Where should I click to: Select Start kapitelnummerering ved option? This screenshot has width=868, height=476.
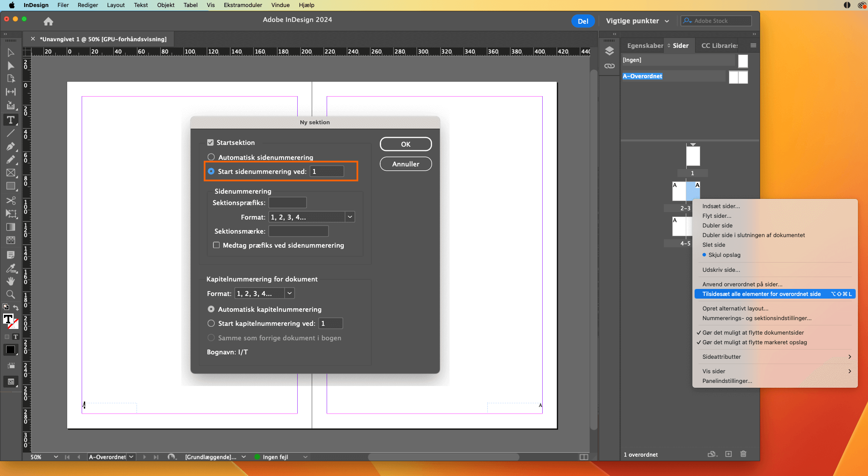point(211,323)
